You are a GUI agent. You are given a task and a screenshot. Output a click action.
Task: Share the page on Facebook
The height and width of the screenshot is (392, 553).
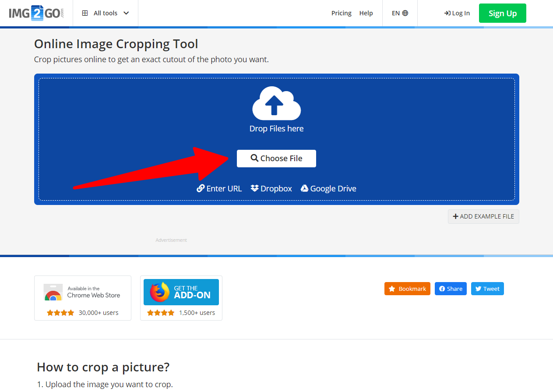point(451,289)
